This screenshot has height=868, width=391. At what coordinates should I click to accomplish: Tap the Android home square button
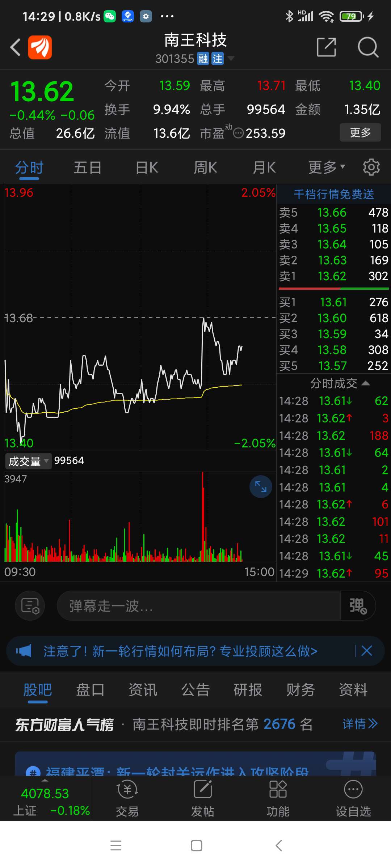pyautogui.click(x=197, y=846)
